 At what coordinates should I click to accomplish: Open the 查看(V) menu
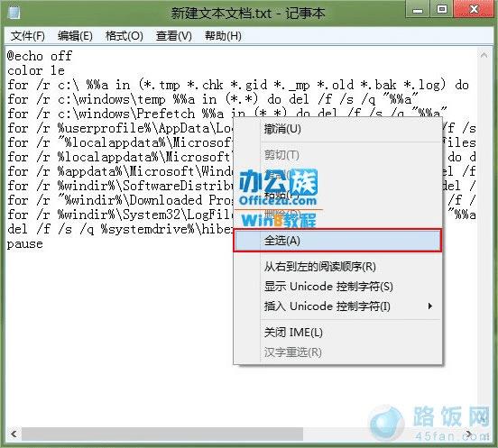point(174,36)
